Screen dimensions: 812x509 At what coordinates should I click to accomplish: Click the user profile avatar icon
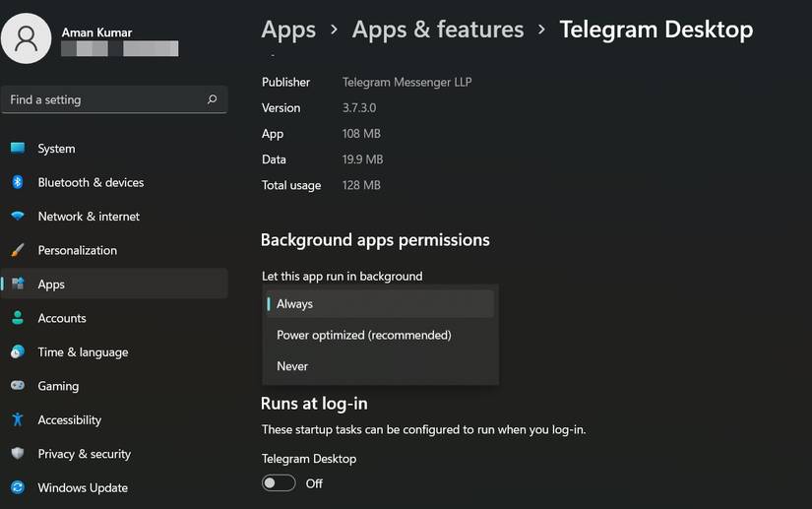pos(26,38)
